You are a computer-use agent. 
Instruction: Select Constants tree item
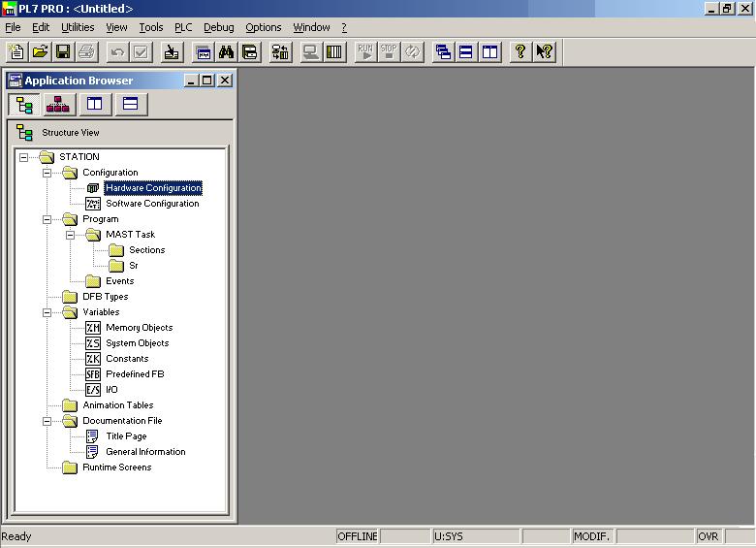(127, 359)
